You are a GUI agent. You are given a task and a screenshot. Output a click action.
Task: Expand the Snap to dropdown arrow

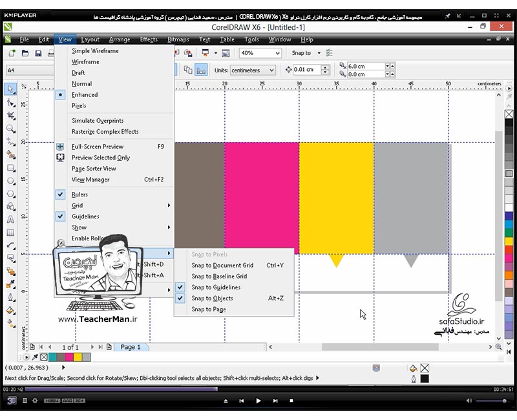pos(319,53)
